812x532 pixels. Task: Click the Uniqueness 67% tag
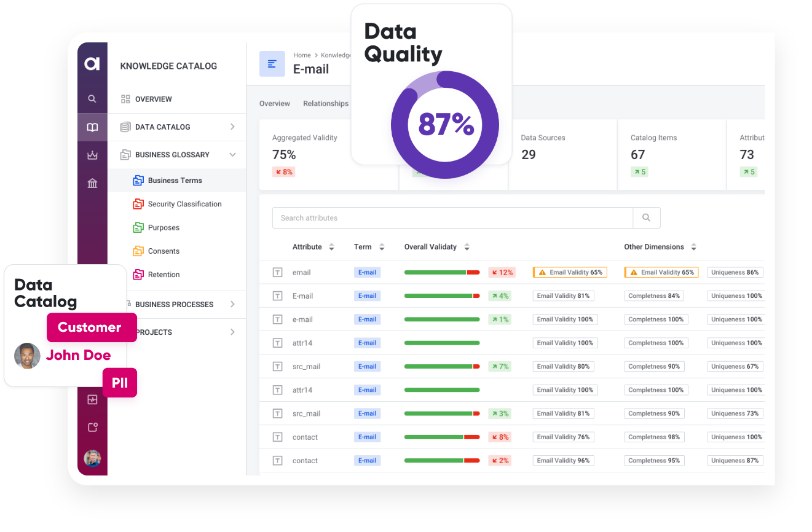[x=735, y=366]
